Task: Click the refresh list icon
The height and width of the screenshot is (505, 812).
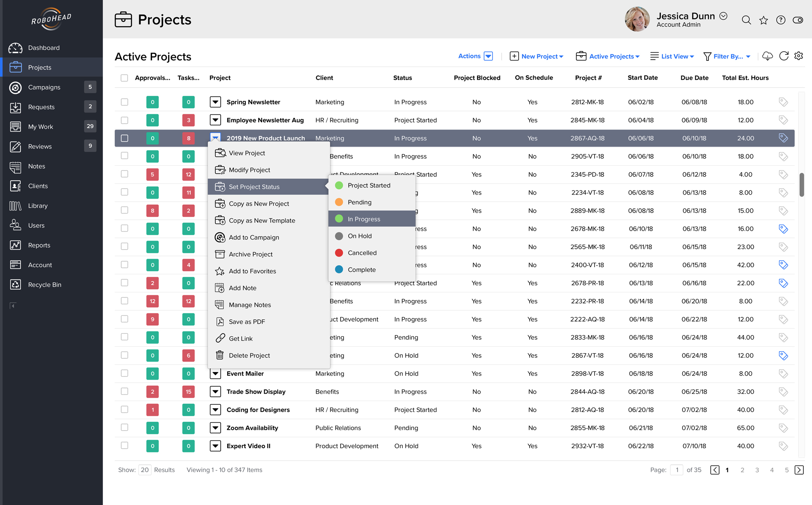Action: (784, 56)
